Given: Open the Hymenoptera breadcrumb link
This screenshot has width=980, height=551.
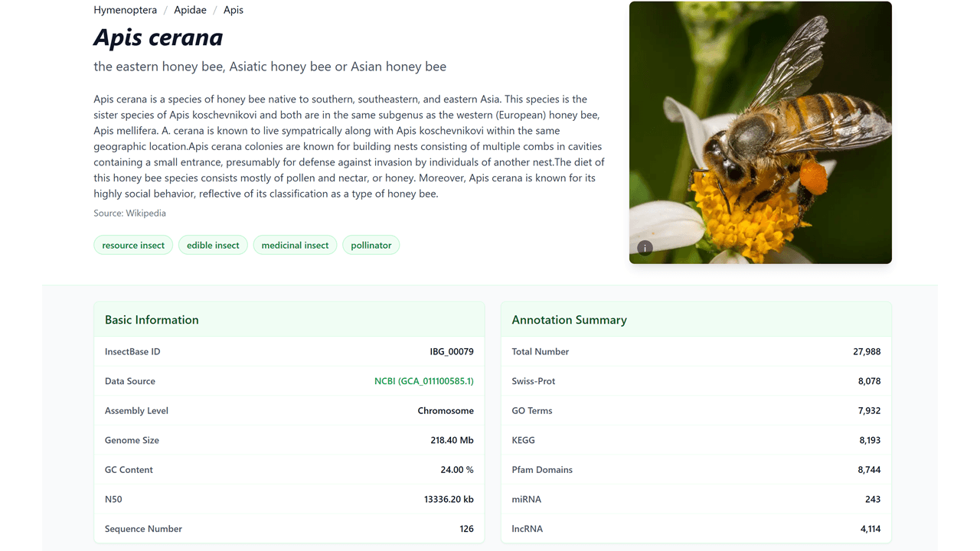Looking at the screenshot, I should (125, 10).
